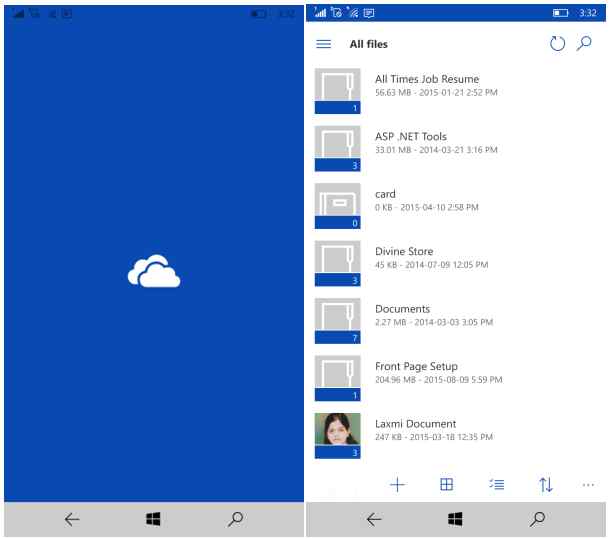
Task: Select the Laxmi Document title
Action: pos(415,424)
